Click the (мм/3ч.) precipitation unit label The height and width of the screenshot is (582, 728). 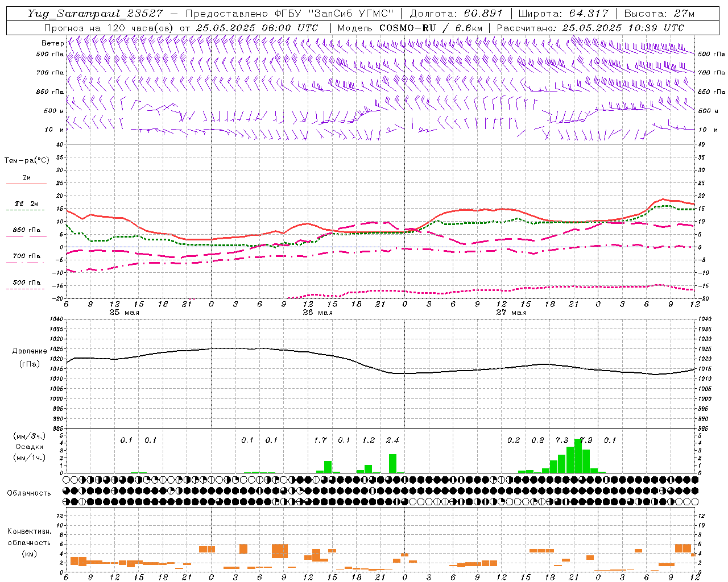(x=28, y=436)
